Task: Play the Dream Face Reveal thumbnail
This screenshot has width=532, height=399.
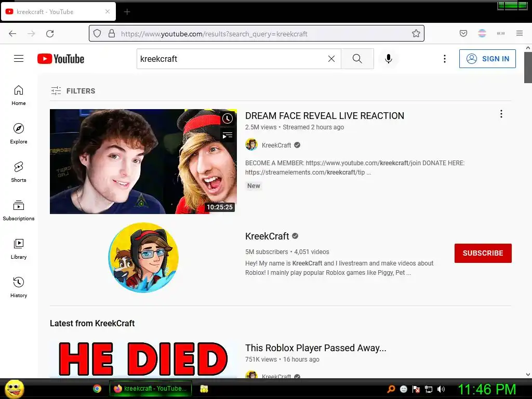Action: [143, 162]
